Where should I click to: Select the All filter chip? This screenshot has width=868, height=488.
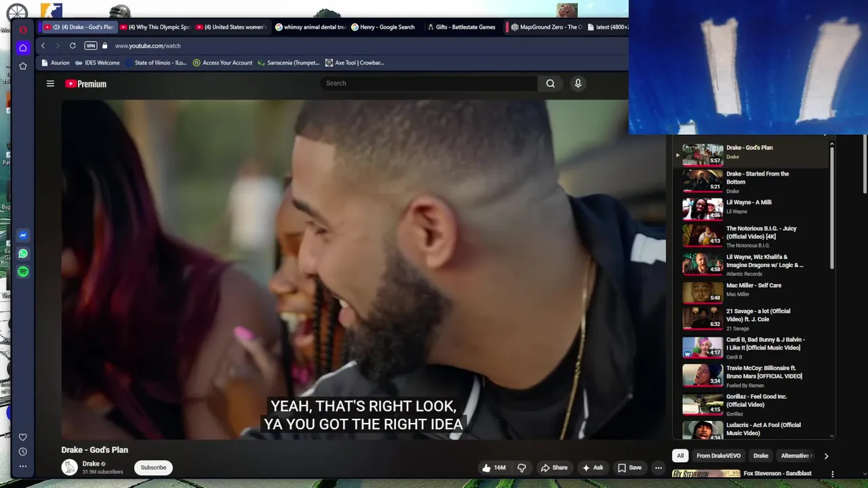click(x=680, y=455)
